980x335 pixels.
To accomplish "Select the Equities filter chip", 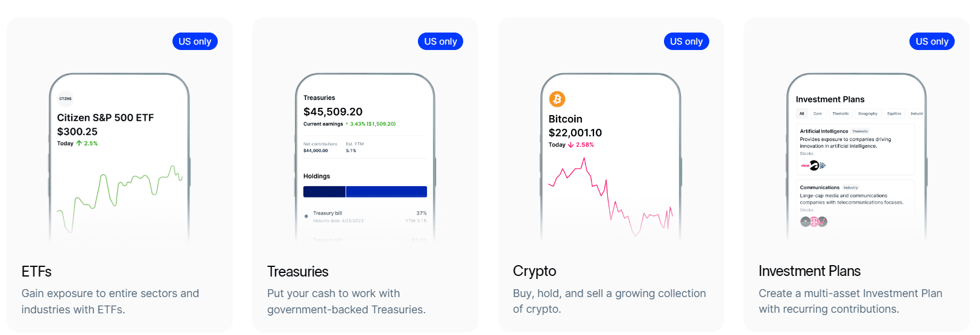I will point(894,113).
